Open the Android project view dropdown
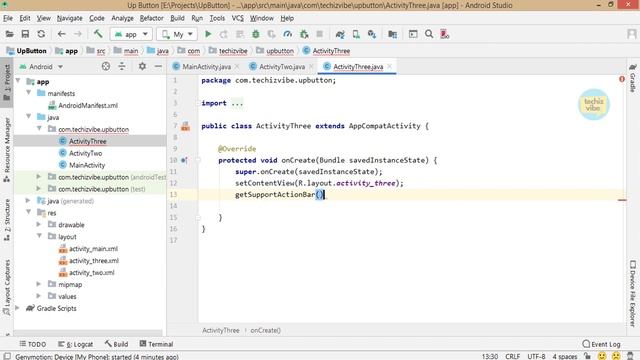 point(41,67)
